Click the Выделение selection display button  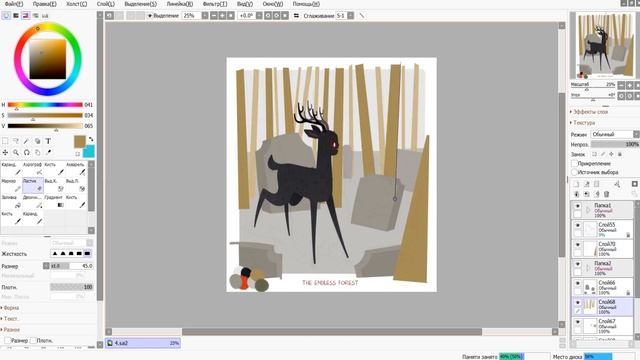[163, 16]
